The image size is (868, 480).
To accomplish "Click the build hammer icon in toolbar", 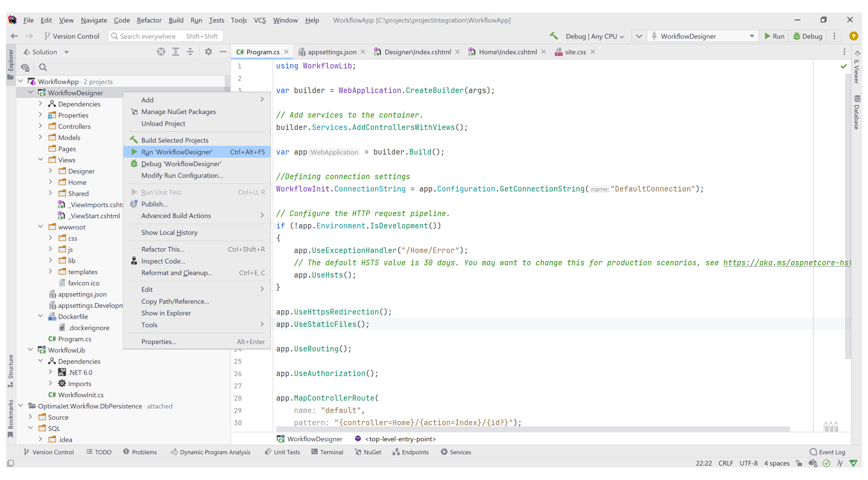I will coord(554,36).
